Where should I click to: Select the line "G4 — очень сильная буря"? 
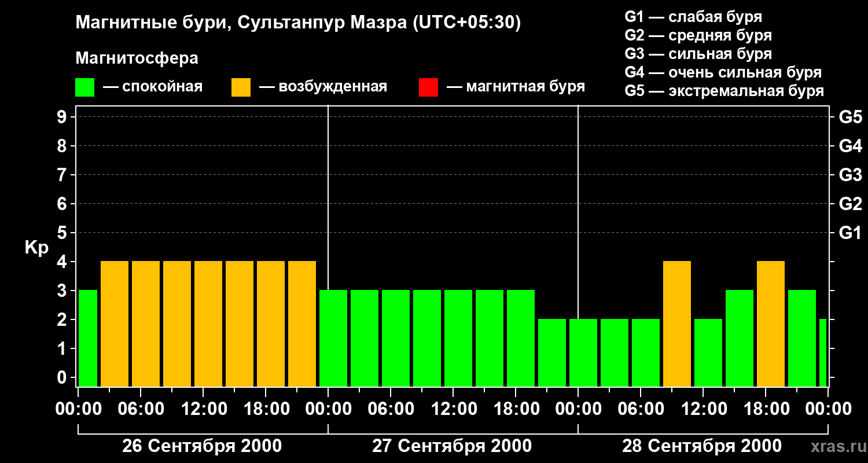[x=723, y=72]
